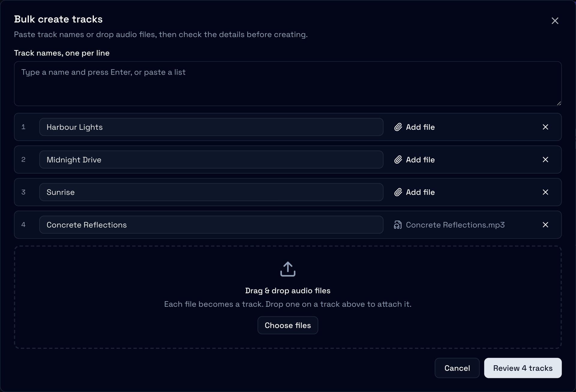This screenshot has width=576, height=392.
Task: Add file to Harbour Lights track
Action: (x=414, y=127)
